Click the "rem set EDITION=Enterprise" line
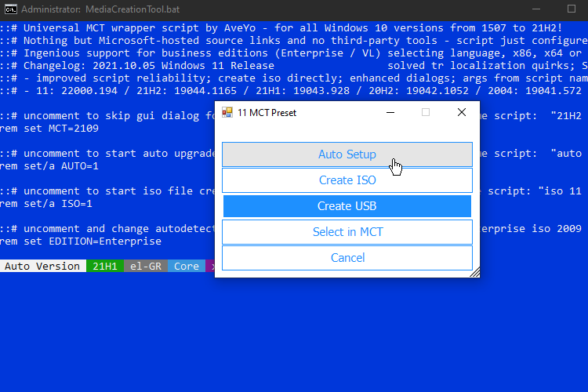 tap(81, 241)
